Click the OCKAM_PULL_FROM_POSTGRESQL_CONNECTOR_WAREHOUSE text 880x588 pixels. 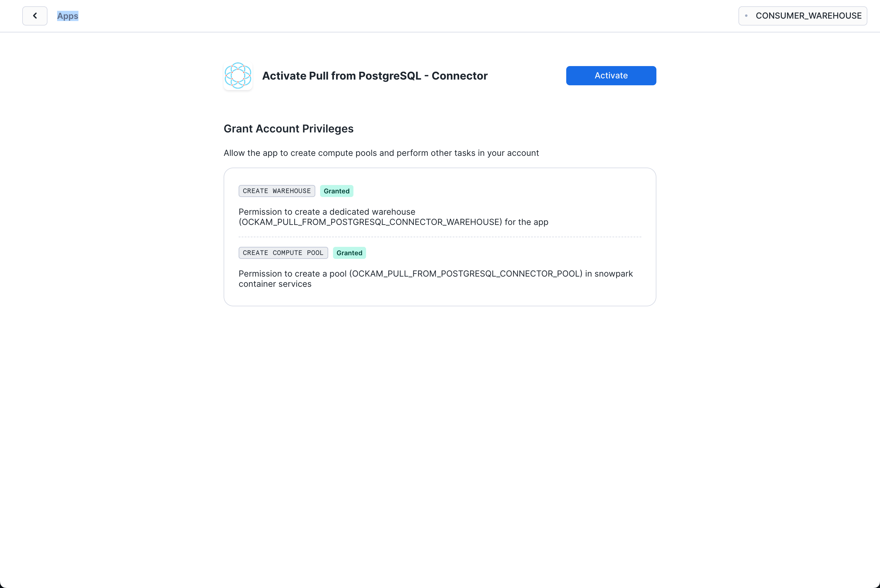click(370, 222)
